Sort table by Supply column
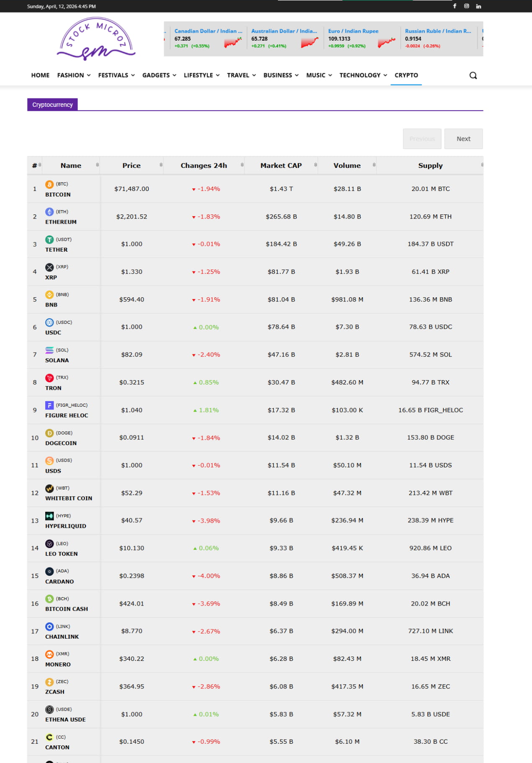This screenshot has height=763, width=532. 430,165
